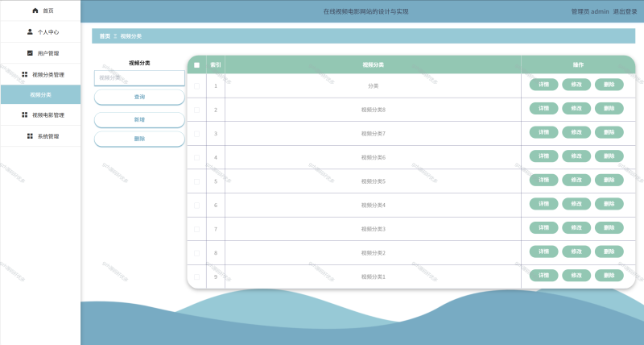Expand the 视频电影管理 menu
644x345 pixels.
[47, 115]
